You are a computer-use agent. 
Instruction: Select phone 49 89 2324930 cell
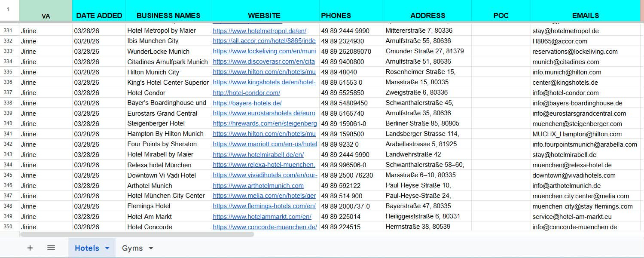click(x=351, y=41)
